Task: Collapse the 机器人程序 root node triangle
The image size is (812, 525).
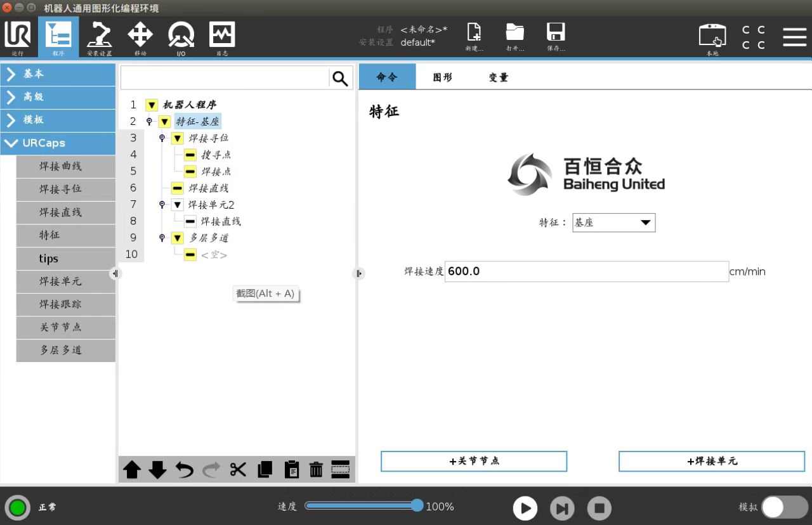Action: click(152, 105)
